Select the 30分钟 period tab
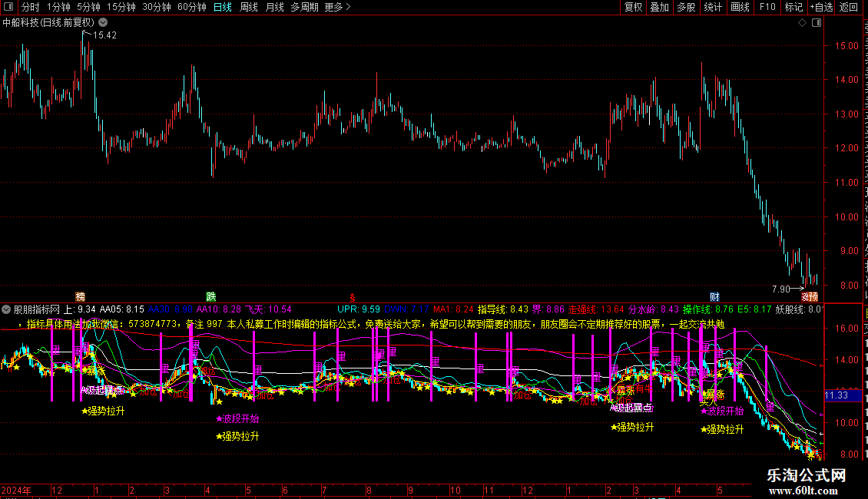 point(157,7)
